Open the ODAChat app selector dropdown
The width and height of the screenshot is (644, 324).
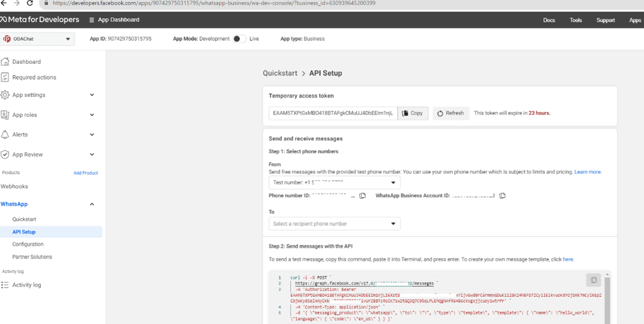coord(38,39)
